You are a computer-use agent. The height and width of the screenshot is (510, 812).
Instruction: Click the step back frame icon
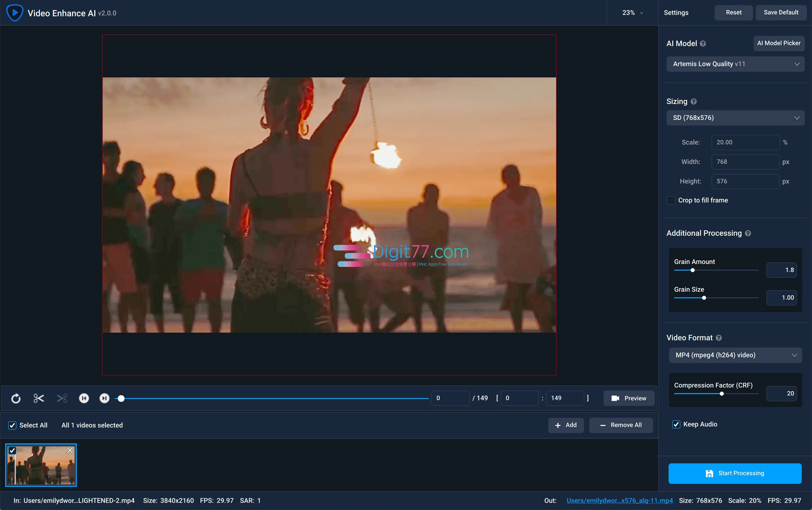click(x=84, y=398)
